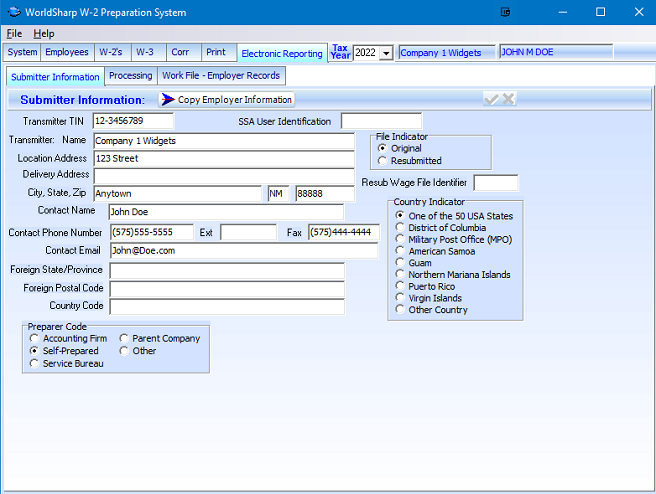Click the green checkmark save icon

click(x=491, y=99)
